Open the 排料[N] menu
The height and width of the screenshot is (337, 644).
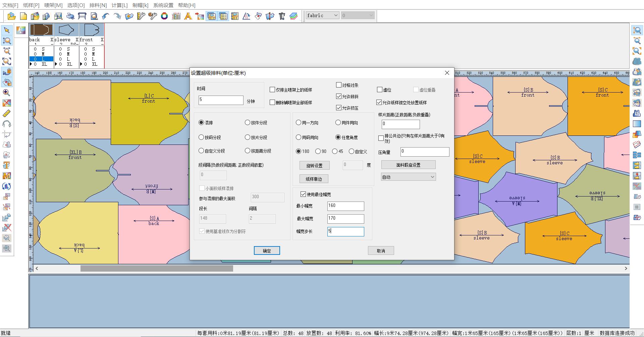point(98,5)
